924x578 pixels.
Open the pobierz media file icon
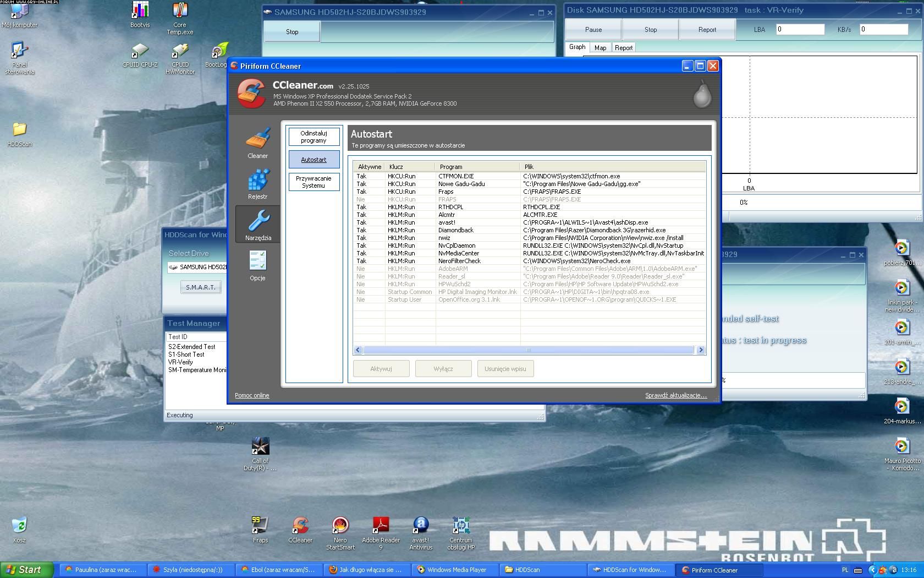tap(901, 253)
